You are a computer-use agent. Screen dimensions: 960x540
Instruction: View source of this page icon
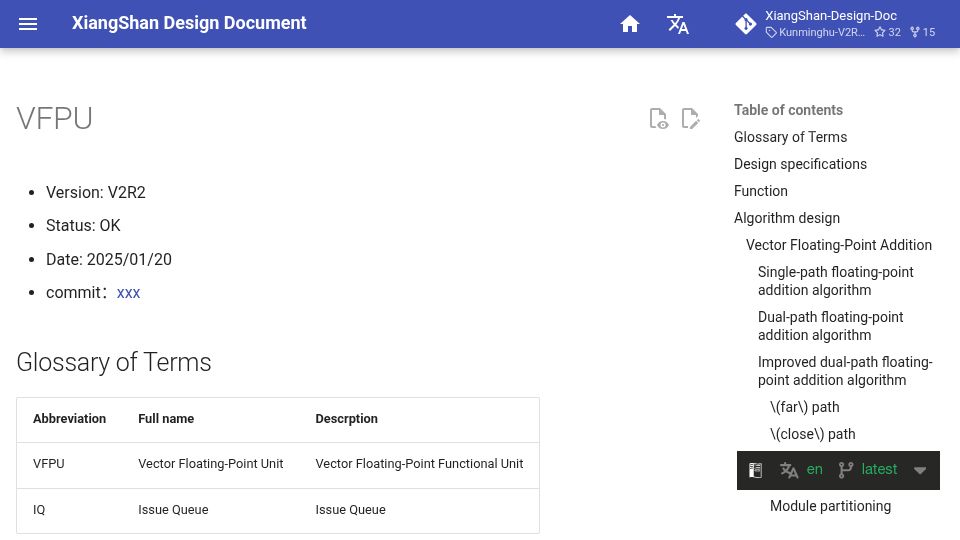tap(659, 118)
